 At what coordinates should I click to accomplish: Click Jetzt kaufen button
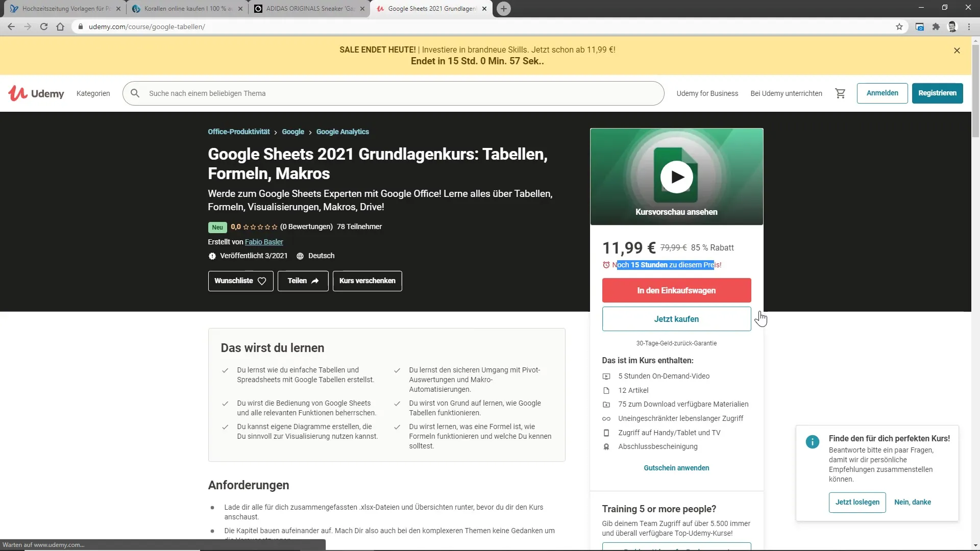(x=676, y=319)
